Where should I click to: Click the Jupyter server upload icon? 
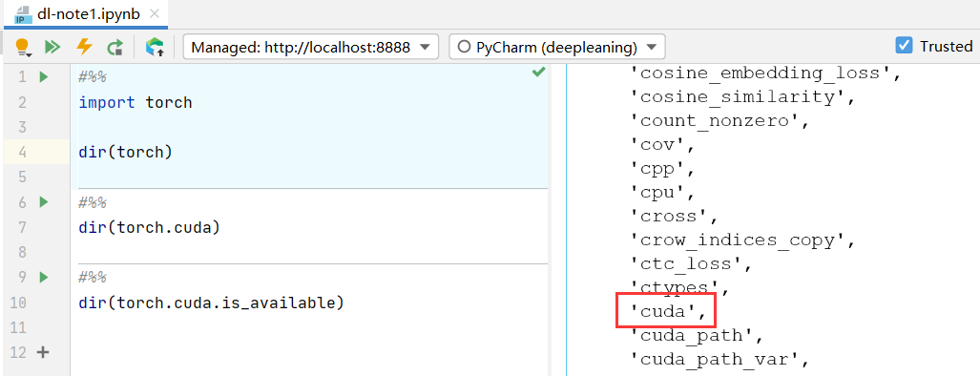(x=155, y=47)
